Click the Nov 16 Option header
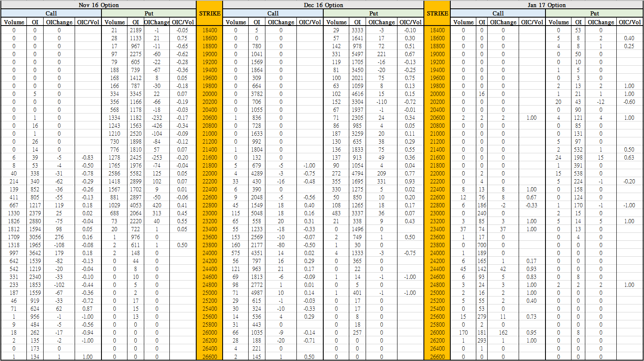The image size is (644, 361). pyautogui.click(x=99, y=5)
